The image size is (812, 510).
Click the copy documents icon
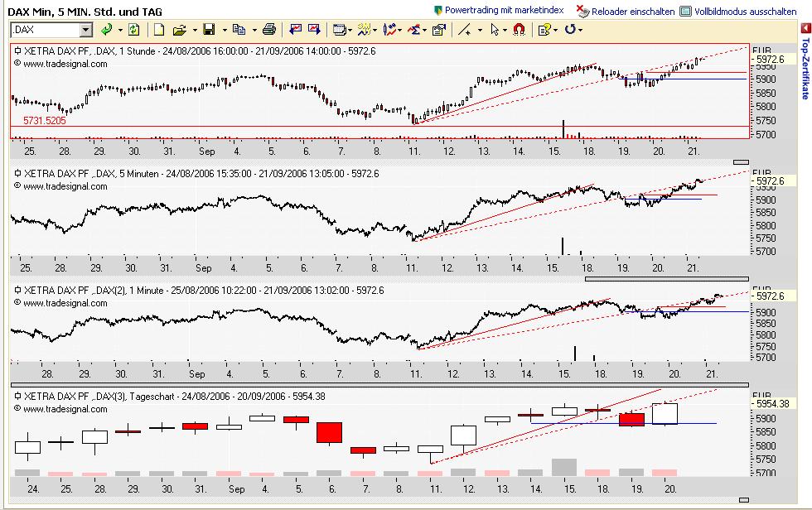tap(238, 30)
